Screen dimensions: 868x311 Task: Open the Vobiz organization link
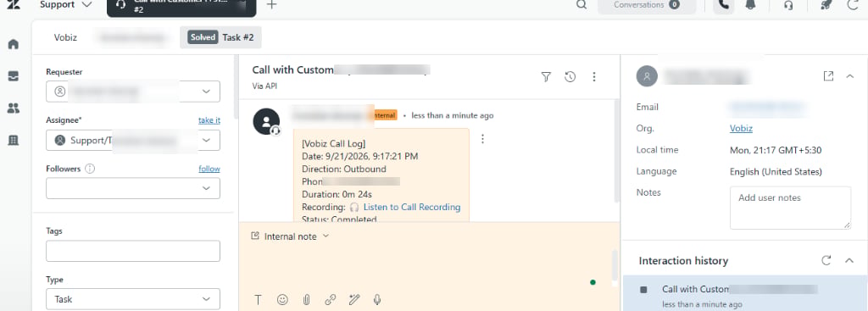coord(741,129)
